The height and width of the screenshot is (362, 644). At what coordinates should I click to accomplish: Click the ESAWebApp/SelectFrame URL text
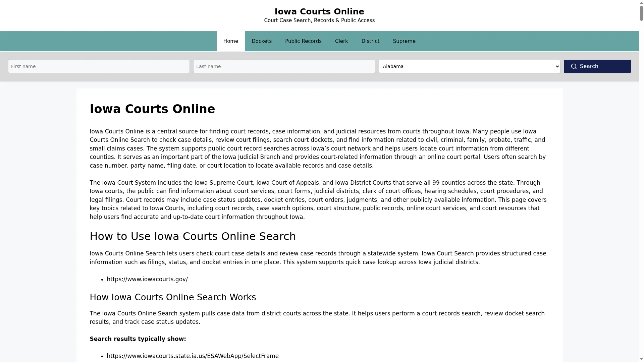click(x=193, y=356)
